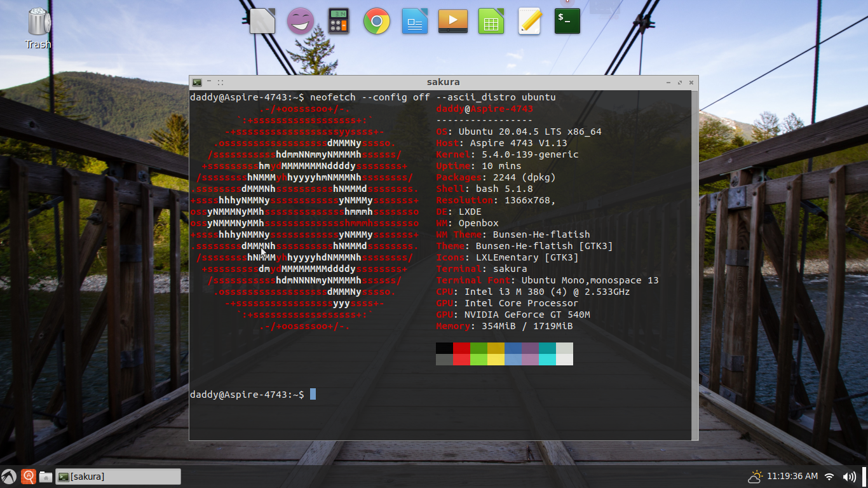Open Google Chrome from the dock
The height and width of the screenshot is (488, 868).
[x=377, y=21]
